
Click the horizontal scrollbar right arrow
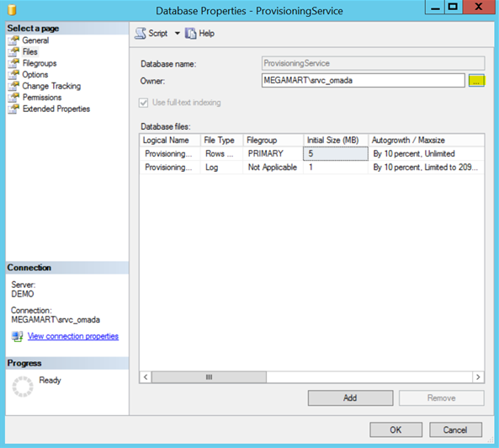click(x=478, y=377)
